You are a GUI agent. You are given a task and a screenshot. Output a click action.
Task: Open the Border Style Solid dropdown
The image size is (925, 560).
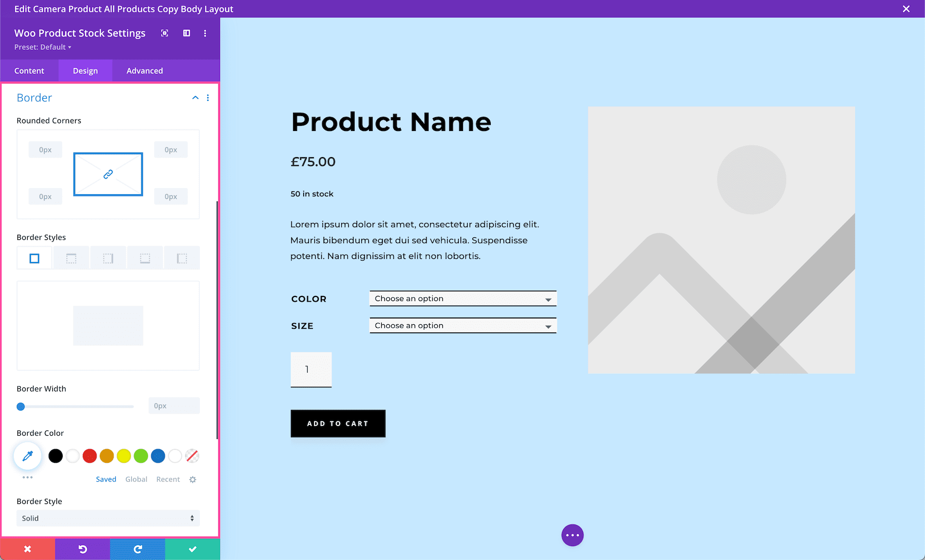tap(107, 518)
